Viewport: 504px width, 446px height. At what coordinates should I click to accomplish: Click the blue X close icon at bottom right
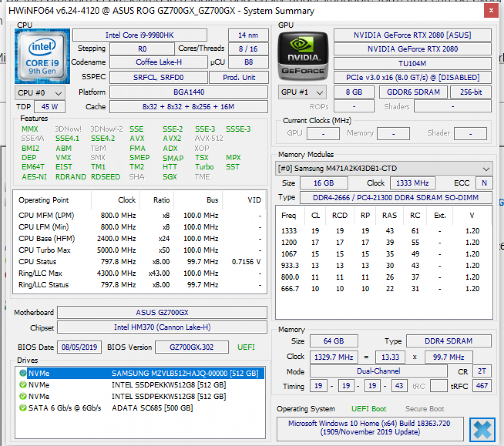click(x=482, y=429)
